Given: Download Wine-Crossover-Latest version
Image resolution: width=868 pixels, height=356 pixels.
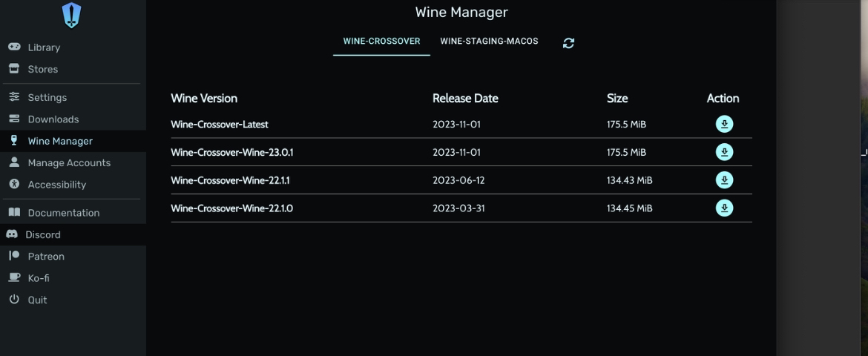Looking at the screenshot, I should pos(724,124).
